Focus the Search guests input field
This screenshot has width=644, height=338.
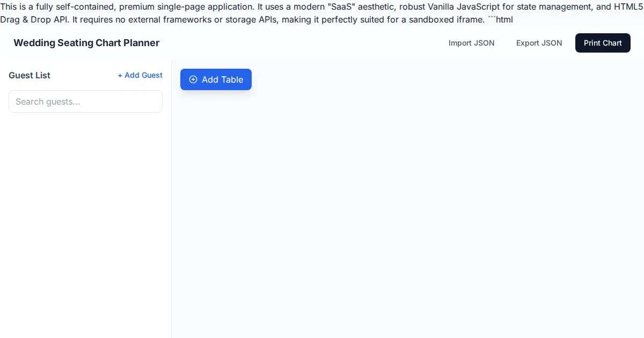tap(85, 101)
